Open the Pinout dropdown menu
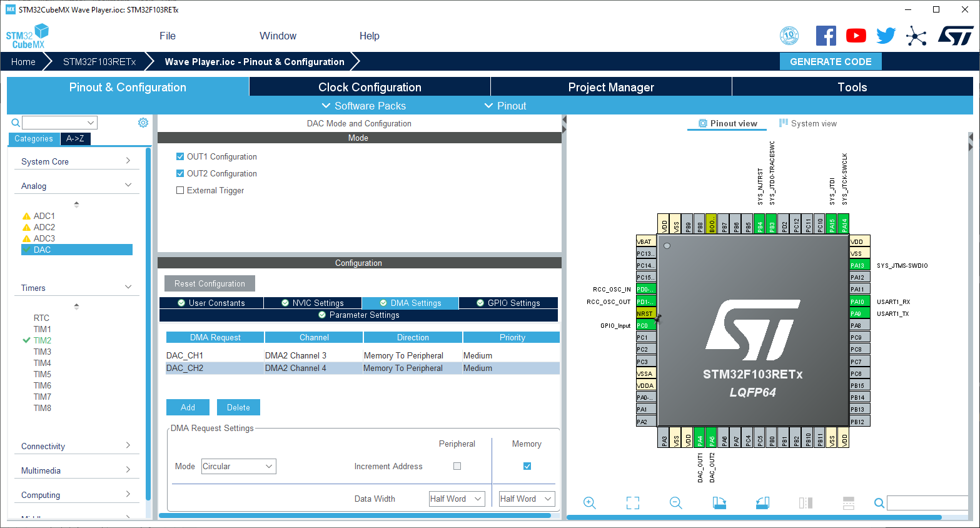The width and height of the screenshot is (980, 528). tap(505, 106)
